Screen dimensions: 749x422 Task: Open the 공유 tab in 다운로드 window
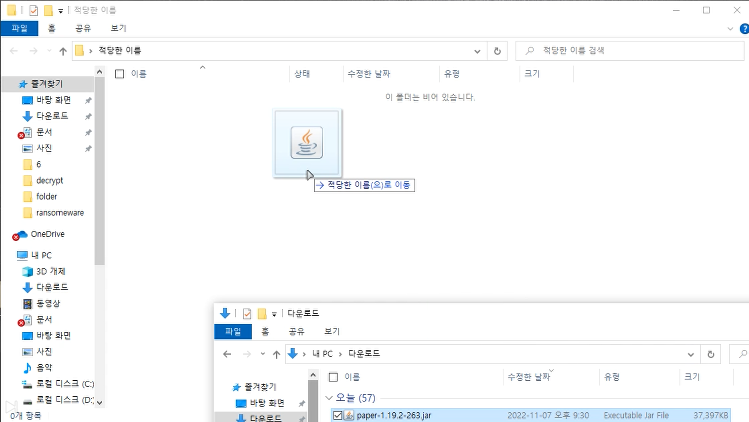(297, 331)
